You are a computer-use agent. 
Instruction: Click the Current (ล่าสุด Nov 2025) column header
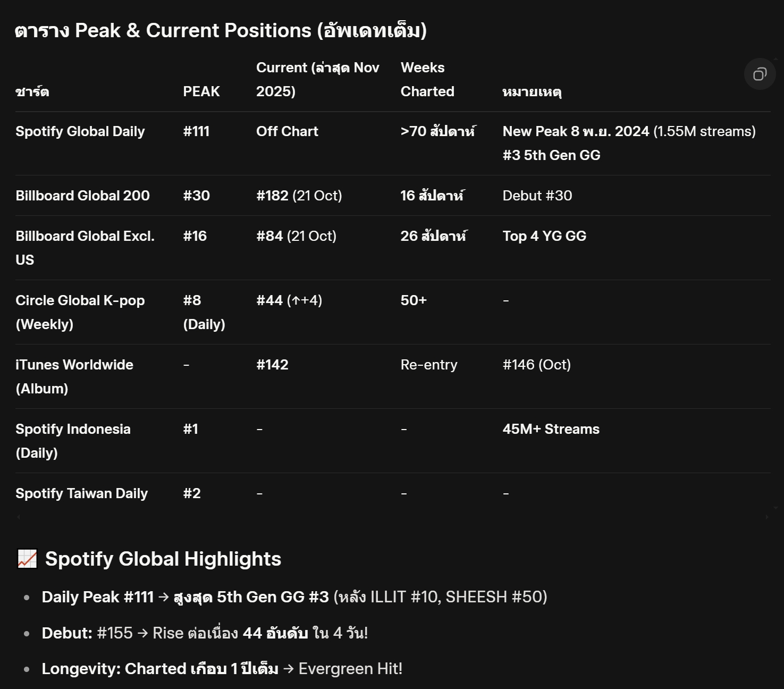coord(317,79)
